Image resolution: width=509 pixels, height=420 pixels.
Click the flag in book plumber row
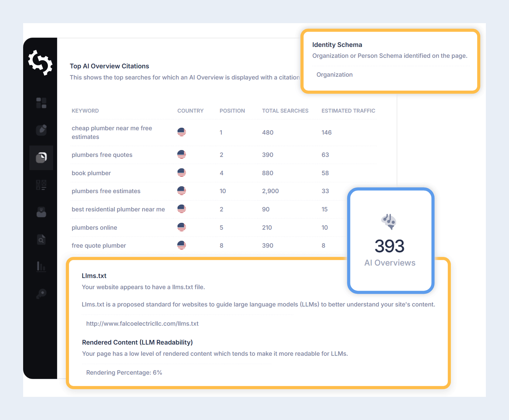[181, 173]
